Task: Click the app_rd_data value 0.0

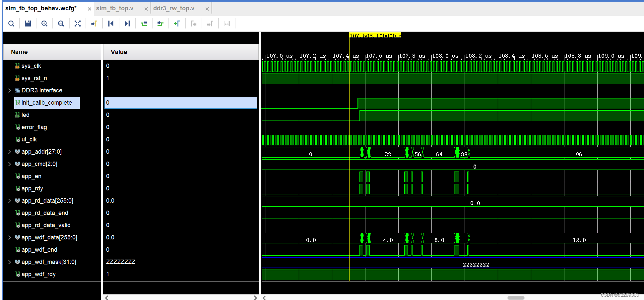Action: tap(110, 201)
